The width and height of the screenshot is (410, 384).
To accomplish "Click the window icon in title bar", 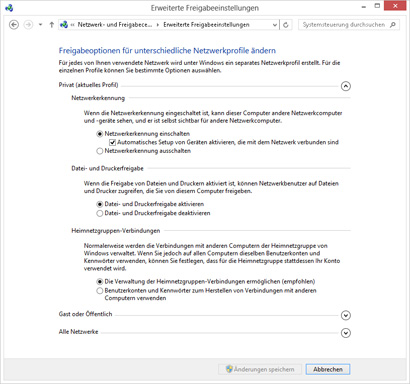I will 9,8.
